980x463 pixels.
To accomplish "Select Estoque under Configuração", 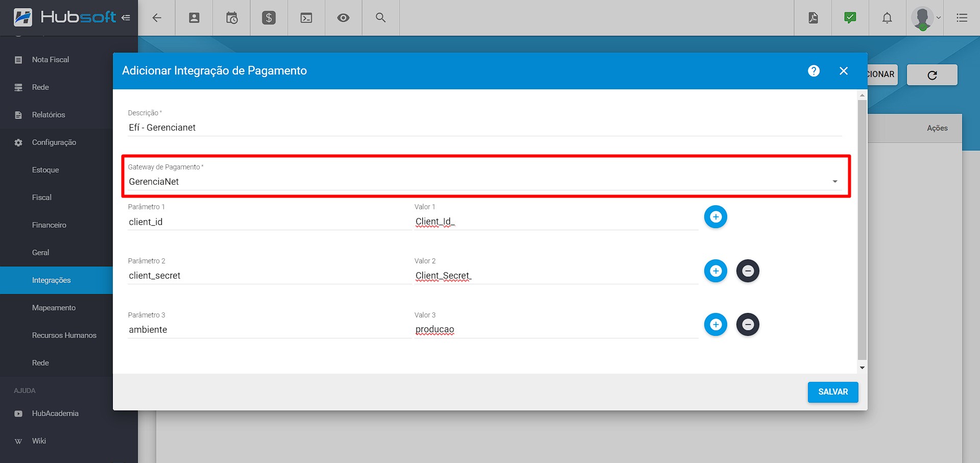I will tap(56, 170).
